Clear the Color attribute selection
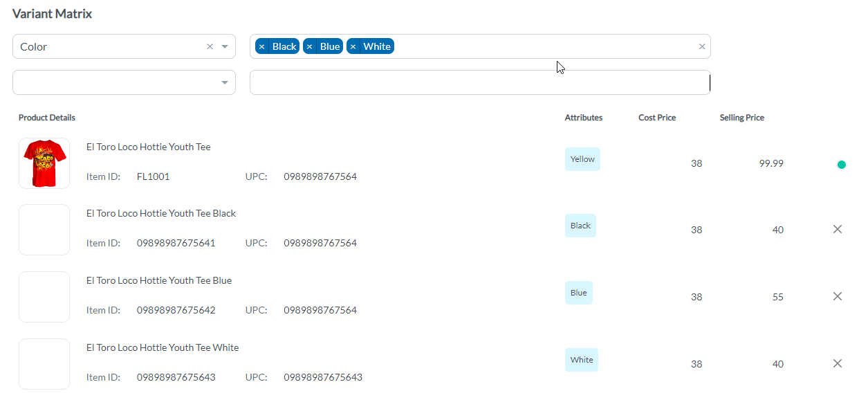The width and height of the screenshot is (868, 400). [x=210, y=46]
